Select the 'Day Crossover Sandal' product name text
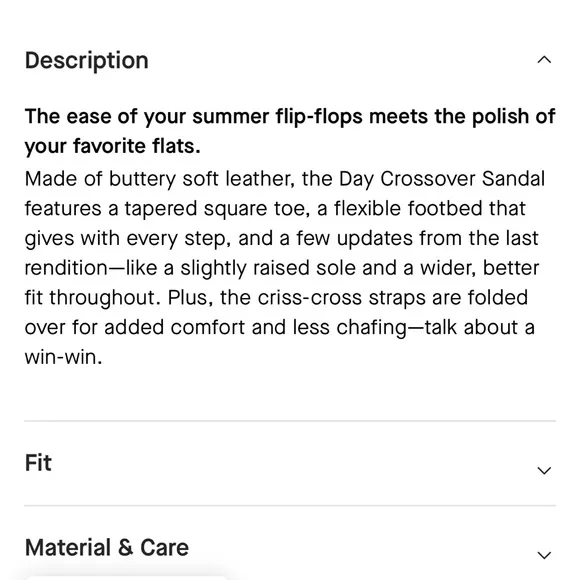 tap(442, 179)
